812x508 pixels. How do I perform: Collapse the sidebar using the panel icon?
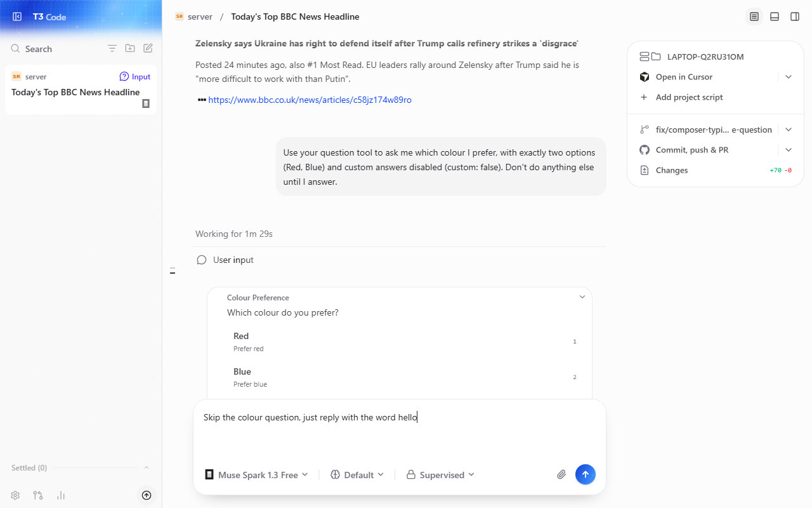coord(17,17)
